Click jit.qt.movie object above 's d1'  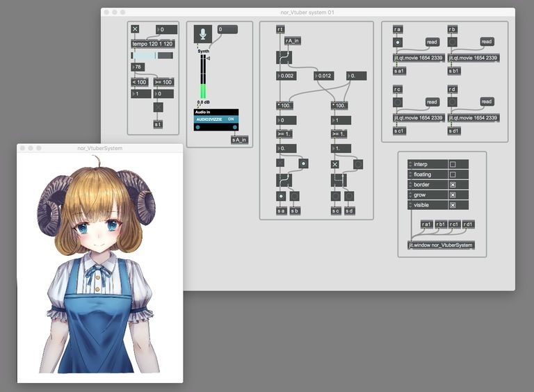(474, 117)
